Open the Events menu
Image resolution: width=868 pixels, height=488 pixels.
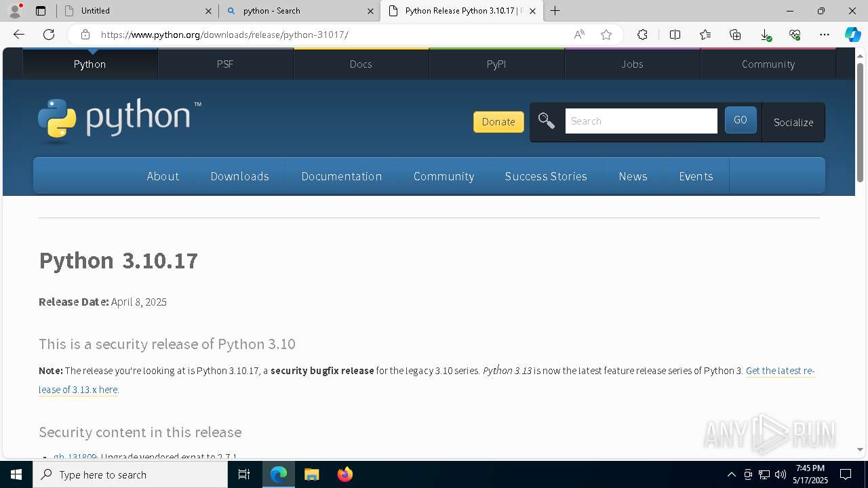coord(696,176)
